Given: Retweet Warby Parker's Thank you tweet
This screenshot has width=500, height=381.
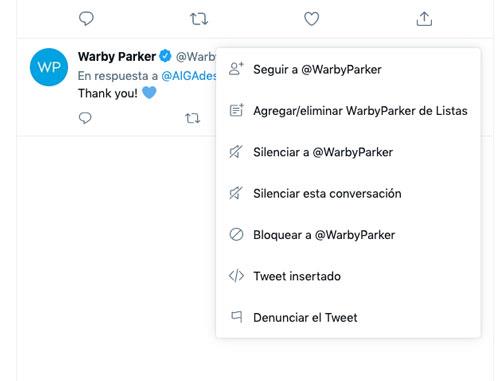Looking at the screenshot, I should 192,118.
